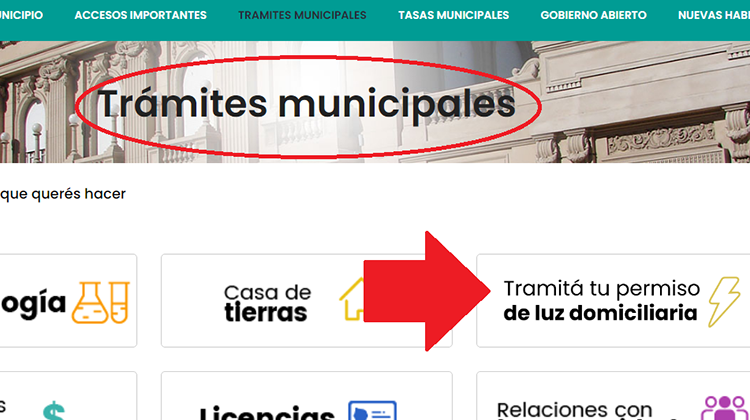
Task: Open the Casa de tierras card
Action: [x=267, y=301]
